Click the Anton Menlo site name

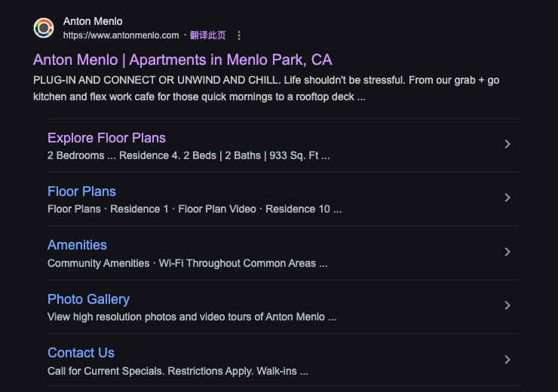93,21
